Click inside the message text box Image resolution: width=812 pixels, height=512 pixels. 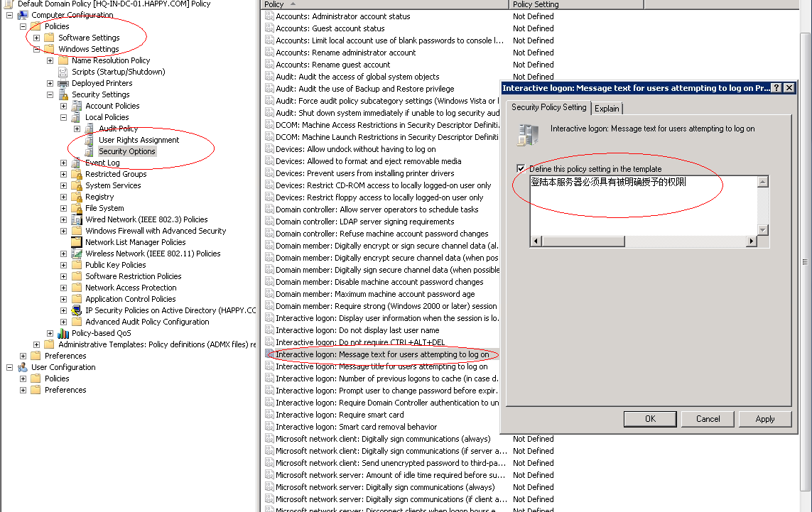point(644,205)
